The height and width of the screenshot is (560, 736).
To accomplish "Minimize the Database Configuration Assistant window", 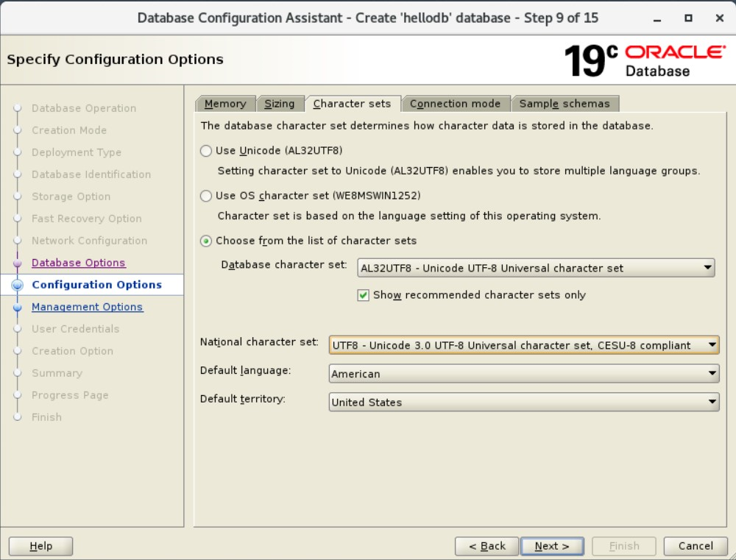I will (657, 18).
